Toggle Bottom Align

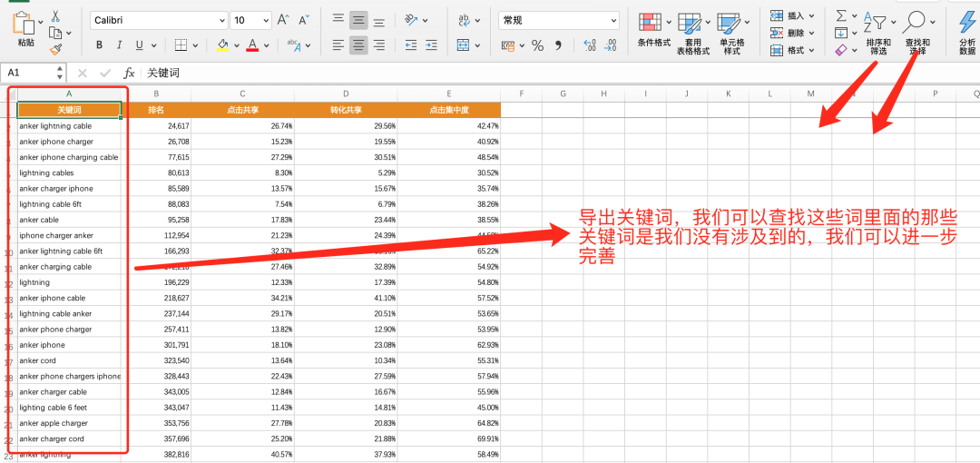tap(378, 22)
